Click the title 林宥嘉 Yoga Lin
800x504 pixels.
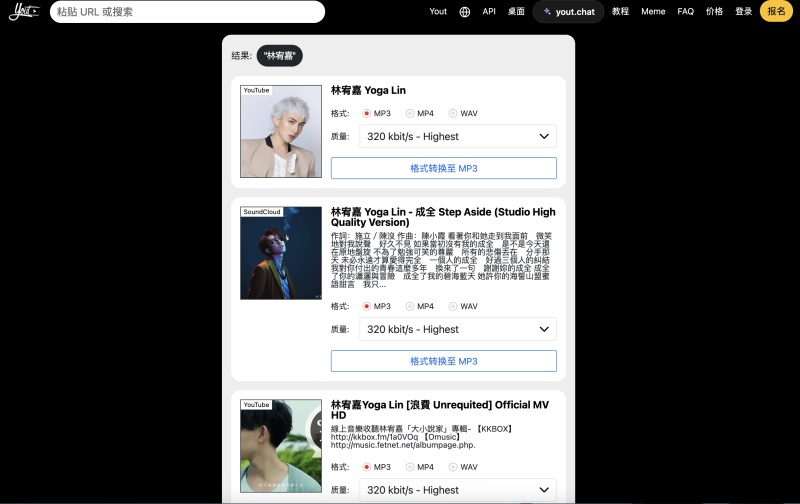coord(368,90)
